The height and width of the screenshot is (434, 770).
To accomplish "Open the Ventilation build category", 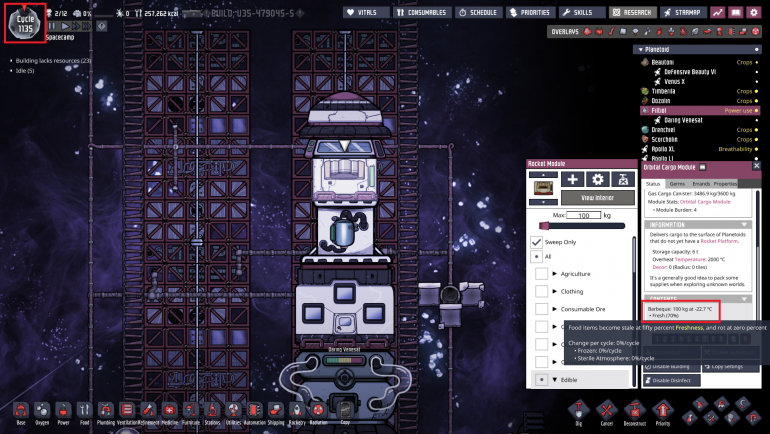I will (x=127, y=410).
